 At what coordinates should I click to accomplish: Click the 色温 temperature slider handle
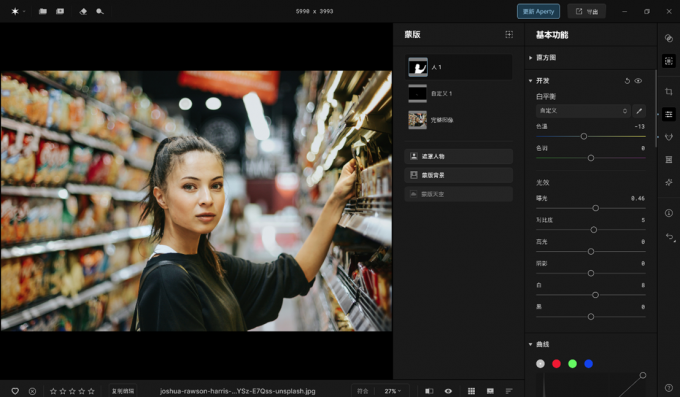click(x=584, y=136)
